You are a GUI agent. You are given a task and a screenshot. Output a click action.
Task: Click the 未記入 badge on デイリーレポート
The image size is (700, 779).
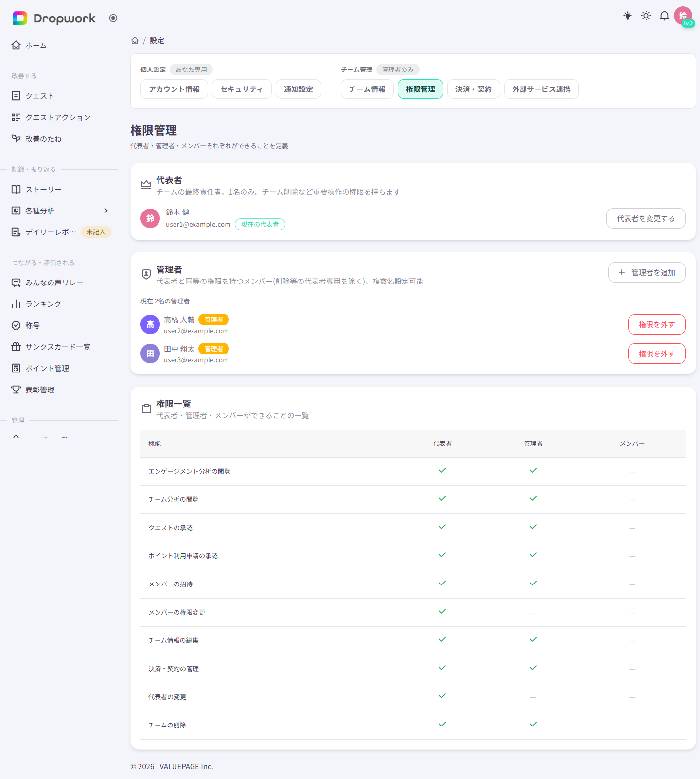[96, 232]
